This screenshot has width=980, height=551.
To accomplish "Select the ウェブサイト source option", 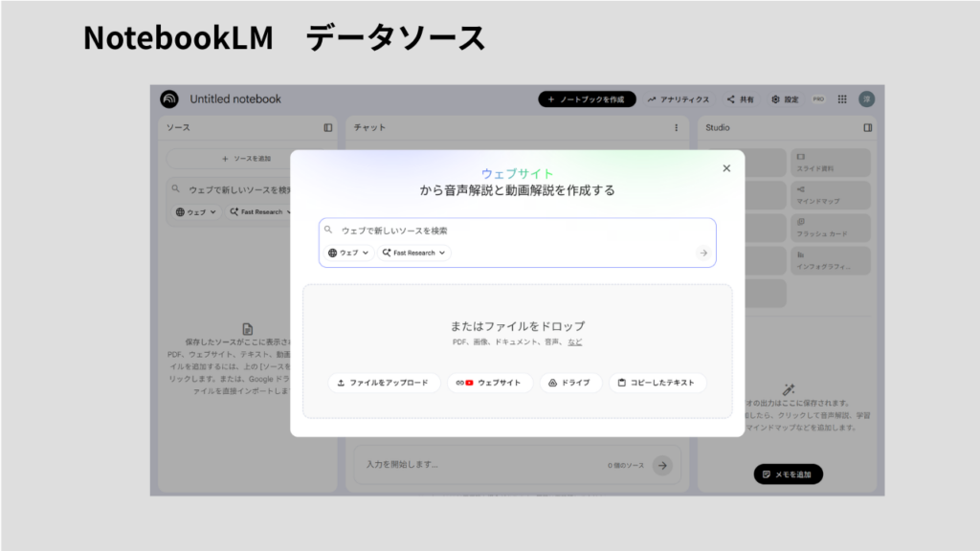I will point(490,383).
